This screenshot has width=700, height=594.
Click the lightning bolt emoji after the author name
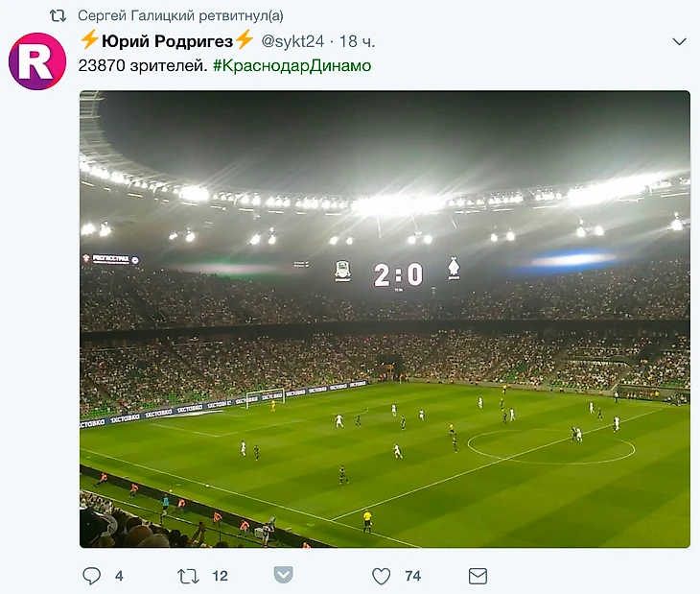point(245,40)
